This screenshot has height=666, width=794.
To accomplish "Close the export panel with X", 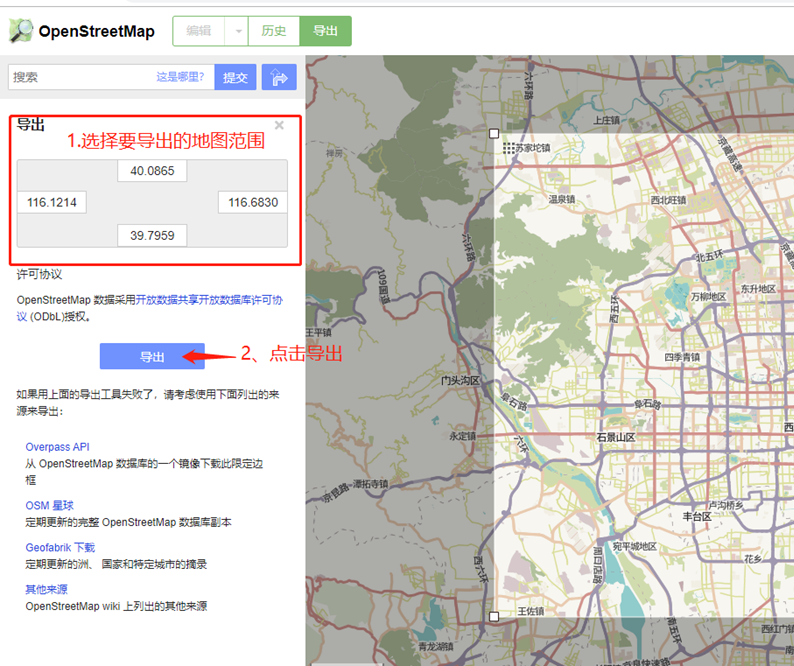I will (279, 125).
